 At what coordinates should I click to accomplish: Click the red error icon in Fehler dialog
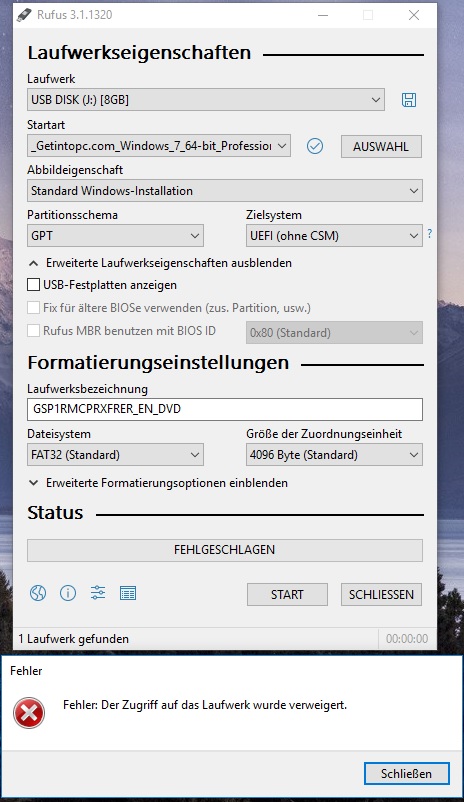pos(29,712)
